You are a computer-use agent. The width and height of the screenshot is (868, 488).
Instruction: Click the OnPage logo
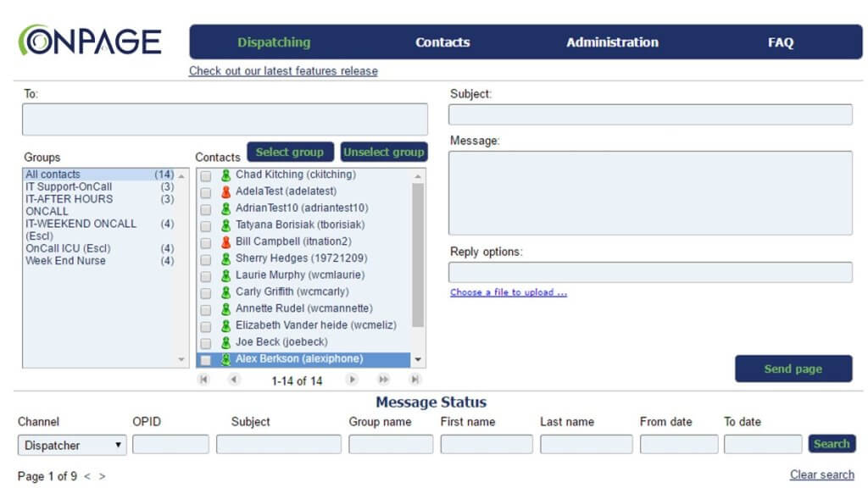pyautogui.click(x=90, y=41)
